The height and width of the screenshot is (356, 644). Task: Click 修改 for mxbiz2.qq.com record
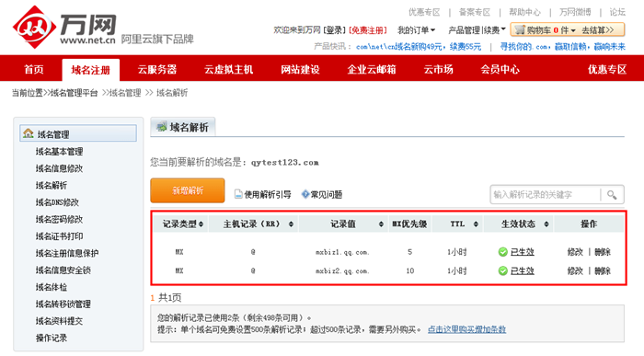click(x=575, y=270)
